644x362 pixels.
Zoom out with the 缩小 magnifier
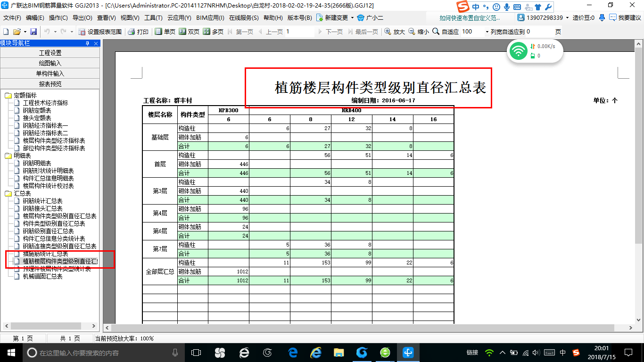[419, 32]
